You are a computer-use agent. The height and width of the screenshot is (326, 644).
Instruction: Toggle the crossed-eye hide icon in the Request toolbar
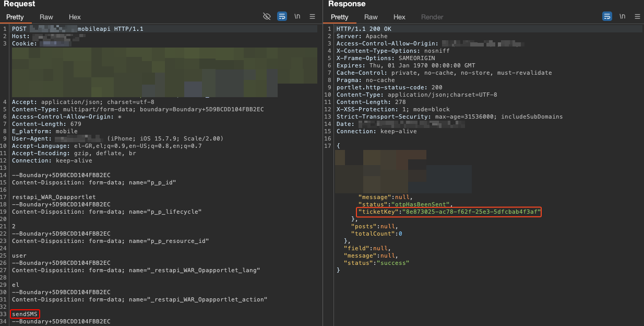coord(267,17)
